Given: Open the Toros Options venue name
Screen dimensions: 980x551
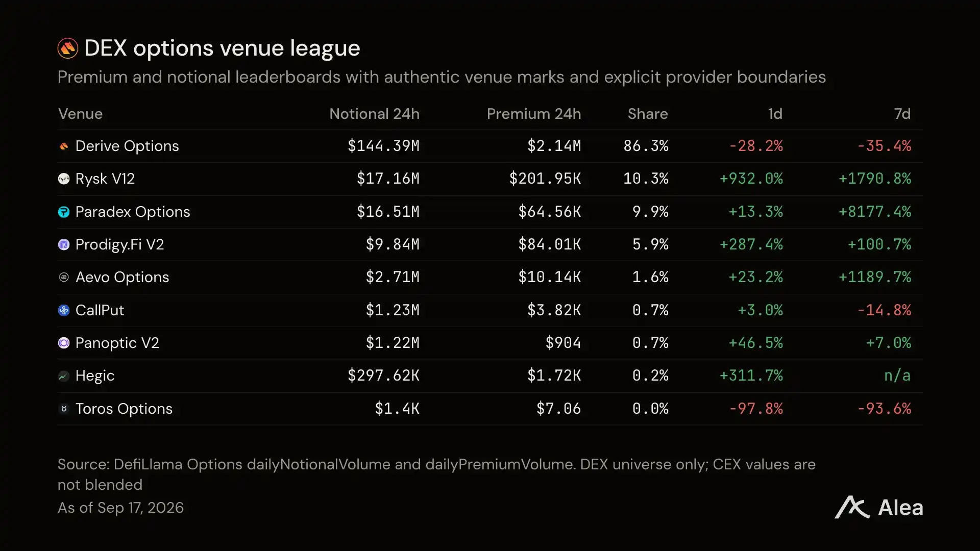Looking at the screenshot, I should click(124, 409).
